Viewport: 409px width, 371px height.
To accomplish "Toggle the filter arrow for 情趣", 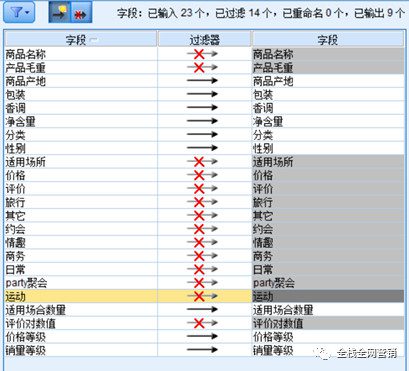I will pyautogui.click(x=202, y=242).
